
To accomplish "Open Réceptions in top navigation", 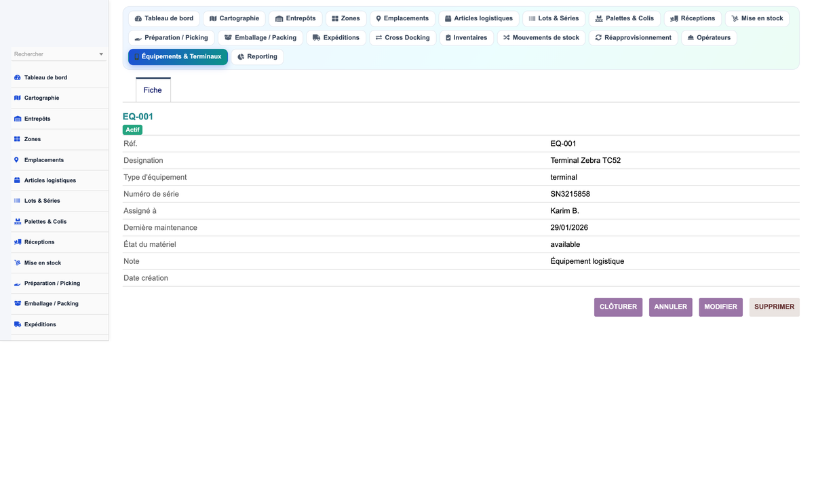I will click(x=693, y=18).
